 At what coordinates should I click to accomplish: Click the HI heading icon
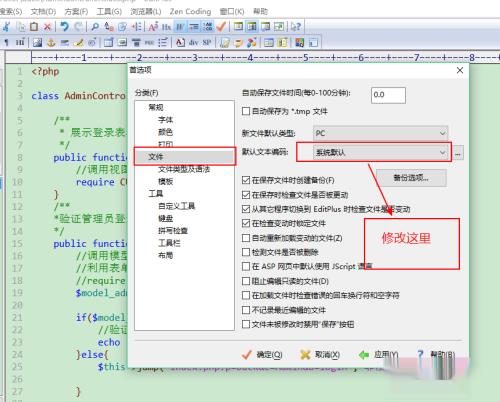click(x=20, y=42)
